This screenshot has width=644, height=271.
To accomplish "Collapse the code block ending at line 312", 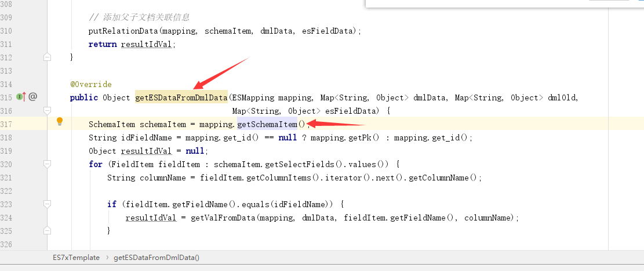I will pyautogui.click(x=47, y=57).
